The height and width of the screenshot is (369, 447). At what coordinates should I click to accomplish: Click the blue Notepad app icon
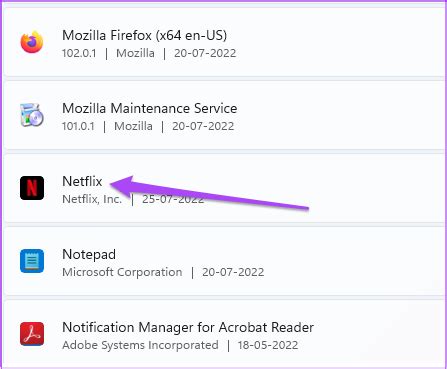click(32, 261)
